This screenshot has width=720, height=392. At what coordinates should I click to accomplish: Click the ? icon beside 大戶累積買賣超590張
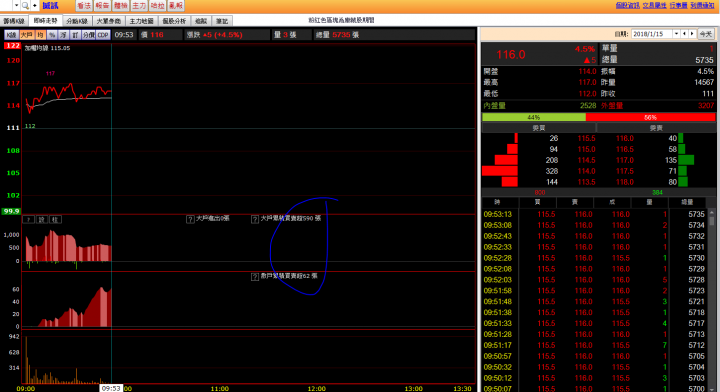pyautogui.click(x=255, y=219)
